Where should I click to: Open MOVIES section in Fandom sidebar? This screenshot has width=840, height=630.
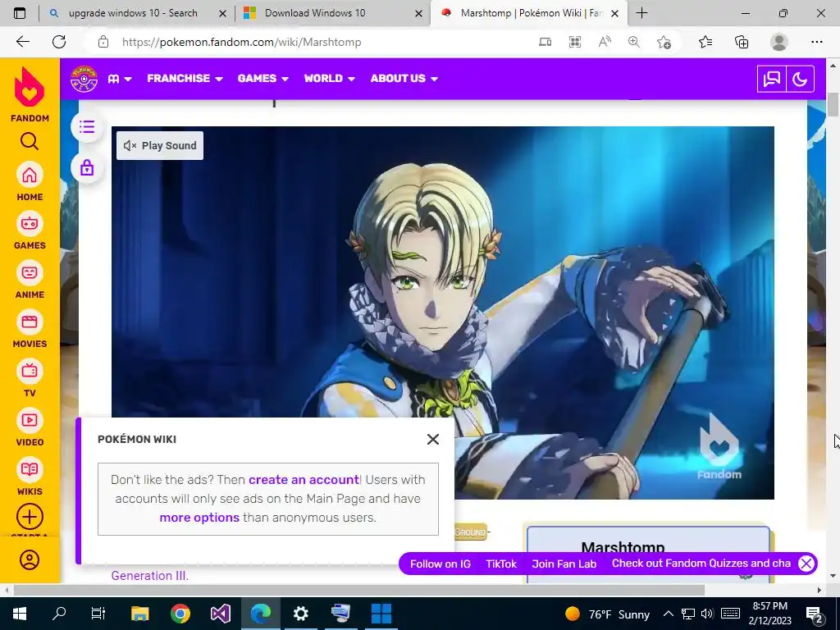point(30,329)
